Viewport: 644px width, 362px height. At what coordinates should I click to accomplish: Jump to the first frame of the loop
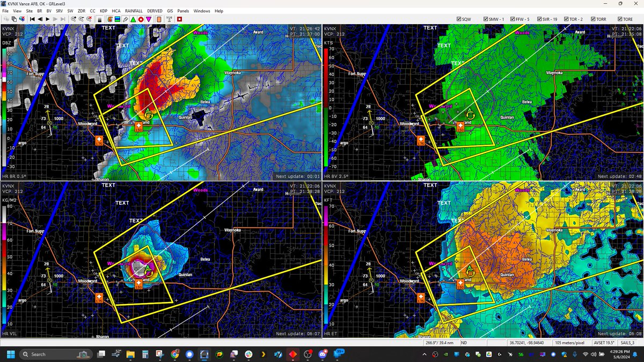coord(32,19)
